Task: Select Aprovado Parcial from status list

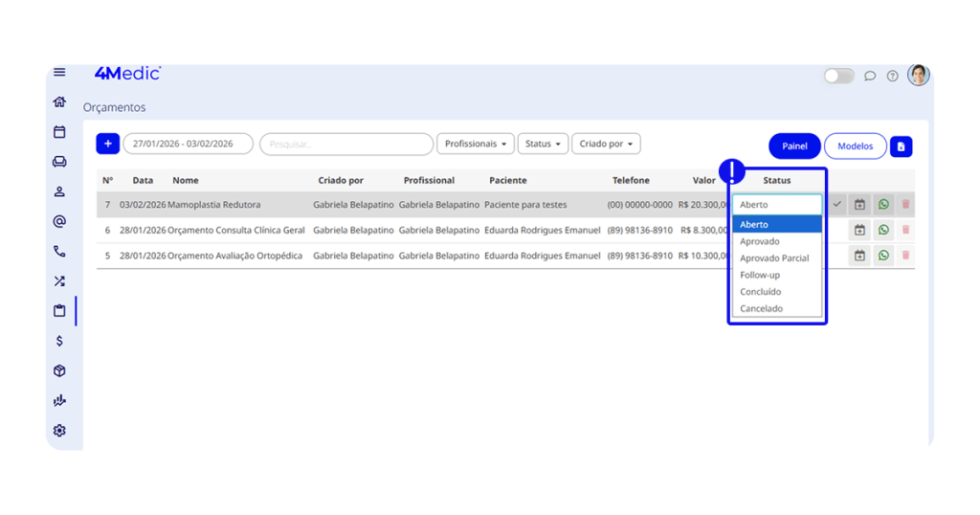Action: 774,258
